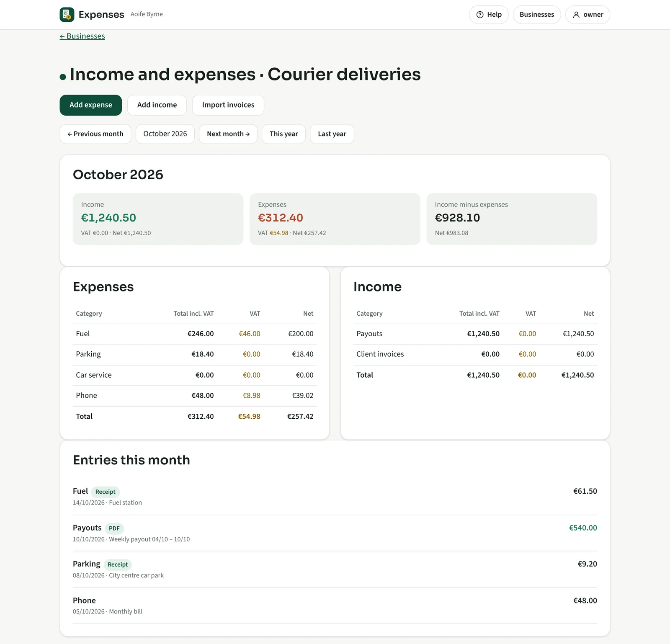Open the Parking entry dated 08/10/2026
The image size is (670, 644).
pos(335,569)
